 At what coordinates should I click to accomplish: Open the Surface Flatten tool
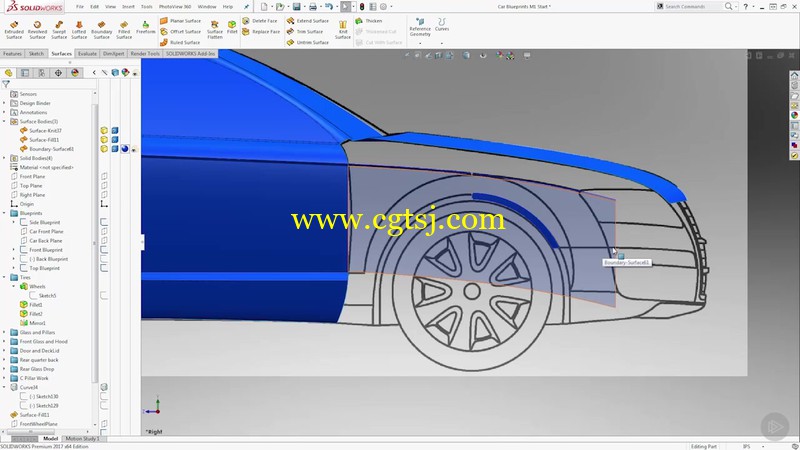coord(214,30)
